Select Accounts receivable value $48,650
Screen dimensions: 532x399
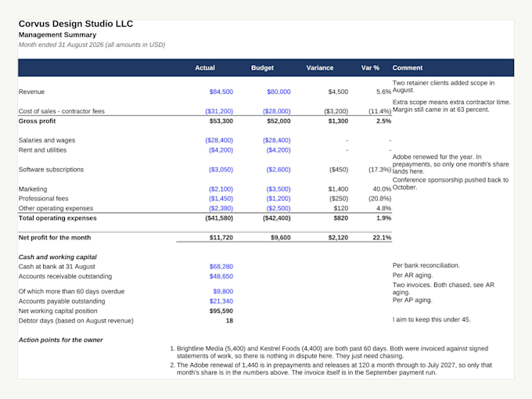(x=221, y=276)
